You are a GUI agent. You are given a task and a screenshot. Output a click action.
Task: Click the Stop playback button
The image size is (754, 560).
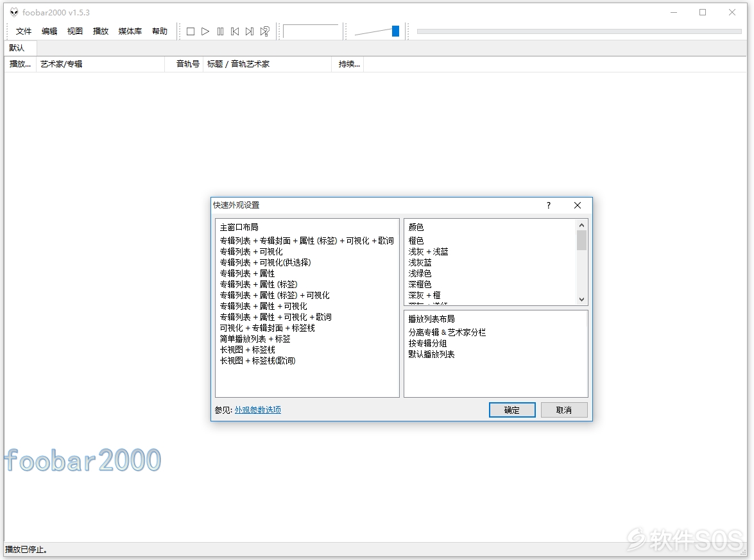(x=191, y=31)
